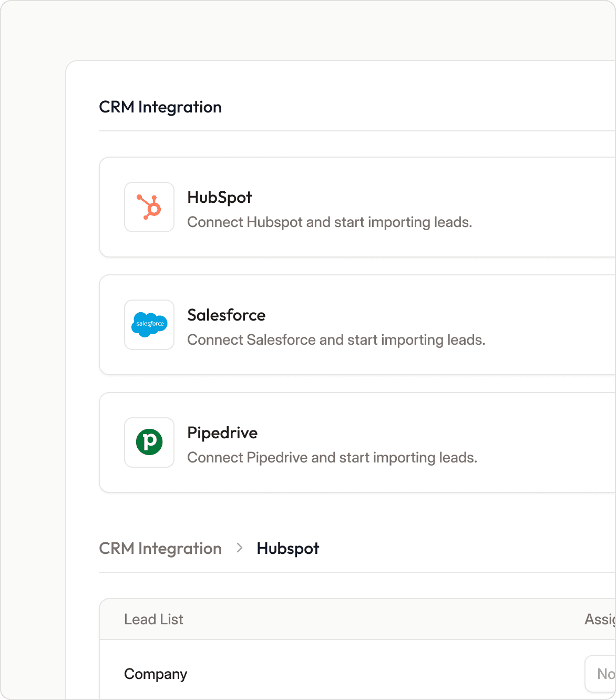The width and height of the screenshot is (616, 700).
Task: Click 'Connect Hubspot and start importing leads' text
Action: tap(330, 222)
